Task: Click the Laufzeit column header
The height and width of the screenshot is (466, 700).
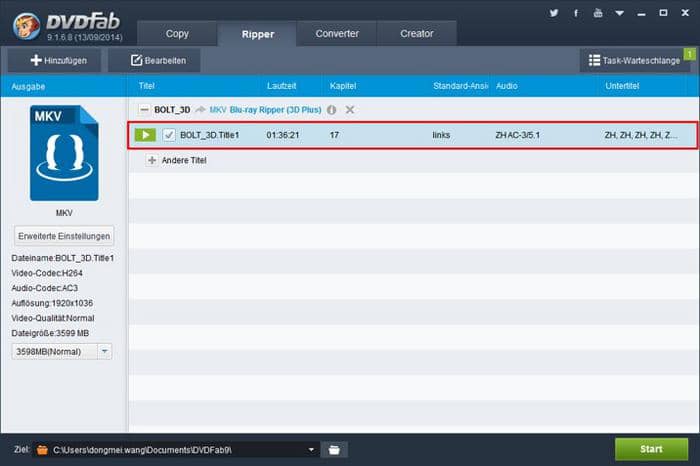Action: [281, 86]
